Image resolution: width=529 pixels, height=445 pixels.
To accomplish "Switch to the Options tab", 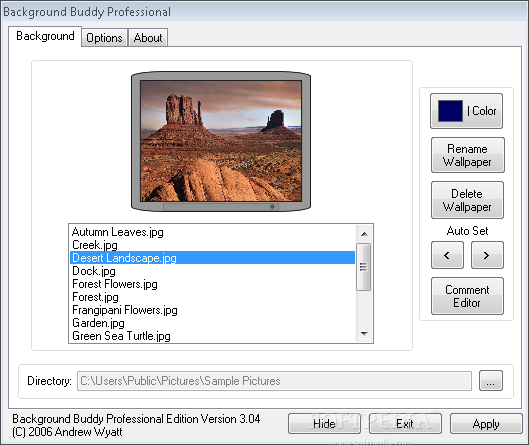I will pos(104,37).
